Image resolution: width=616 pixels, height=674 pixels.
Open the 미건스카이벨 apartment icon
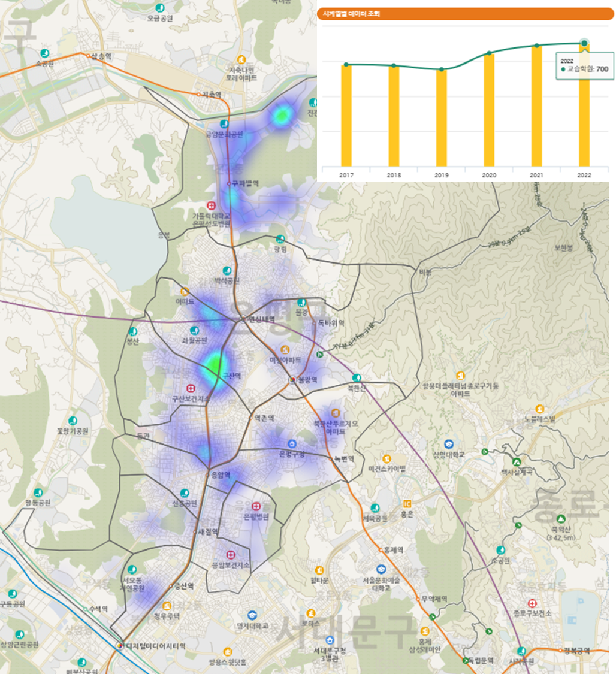click(386, 459)
